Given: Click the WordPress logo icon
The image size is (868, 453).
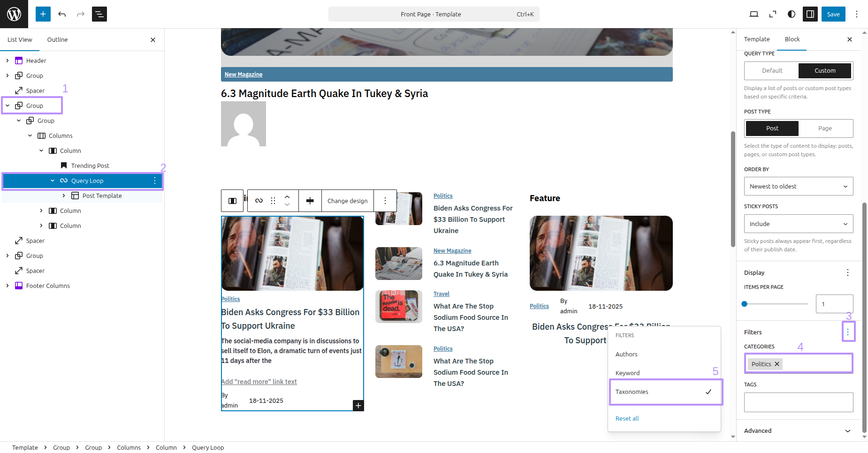Looking at the screenshot, I should pos(14,14).
